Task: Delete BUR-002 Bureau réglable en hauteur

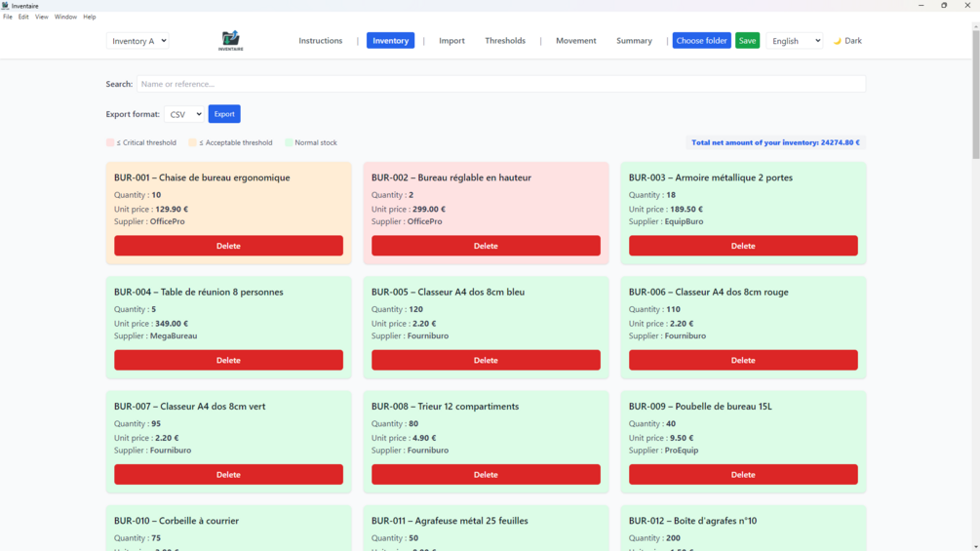Action: pyautogui.click(x=486, y=246)
